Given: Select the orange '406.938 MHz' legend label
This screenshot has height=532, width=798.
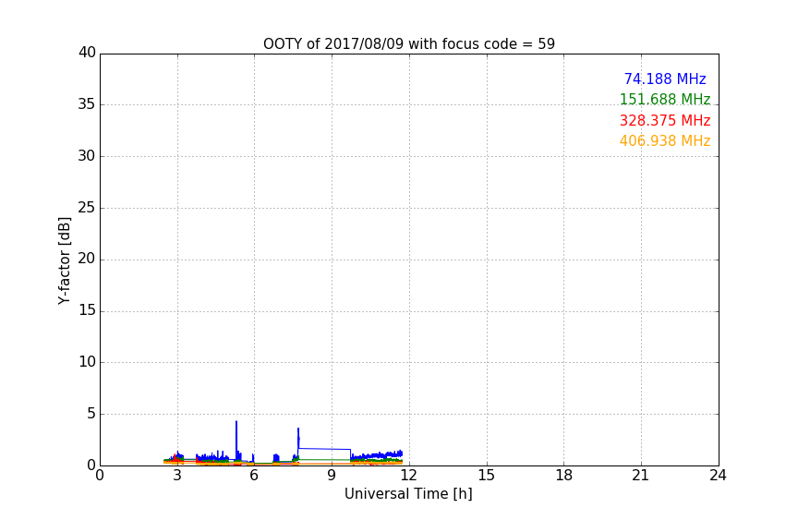Looking at the screenshot, I should click(665, 141).
